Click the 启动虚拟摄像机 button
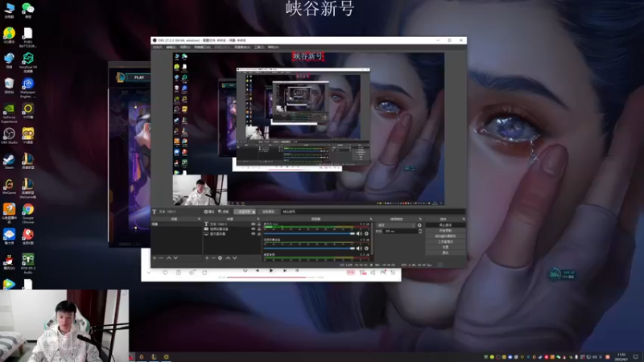The image size is (644, 362). tap(445, 236)
